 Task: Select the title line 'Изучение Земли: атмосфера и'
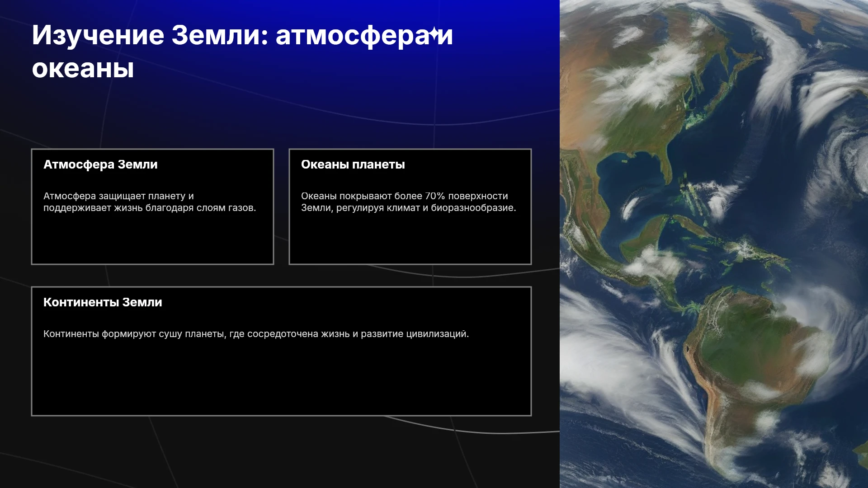coord(242,35)
